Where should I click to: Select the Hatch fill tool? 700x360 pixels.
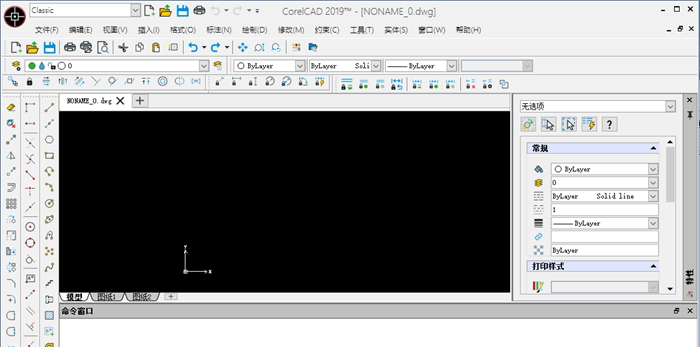pyautogui.click(x=49, y=315)
